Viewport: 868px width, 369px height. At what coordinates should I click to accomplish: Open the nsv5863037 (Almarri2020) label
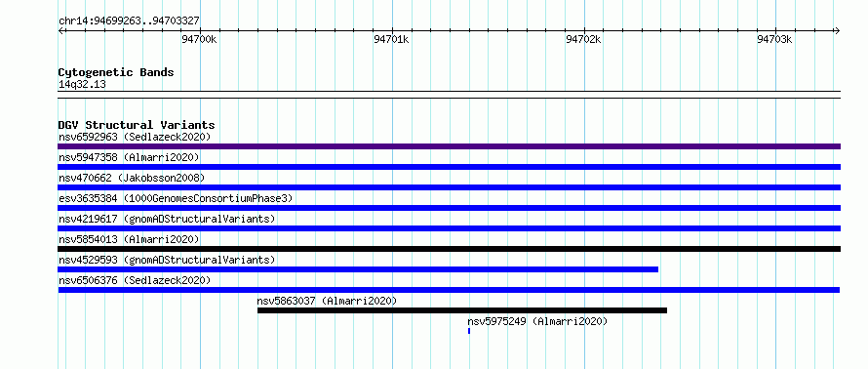(x=327, y=301)
